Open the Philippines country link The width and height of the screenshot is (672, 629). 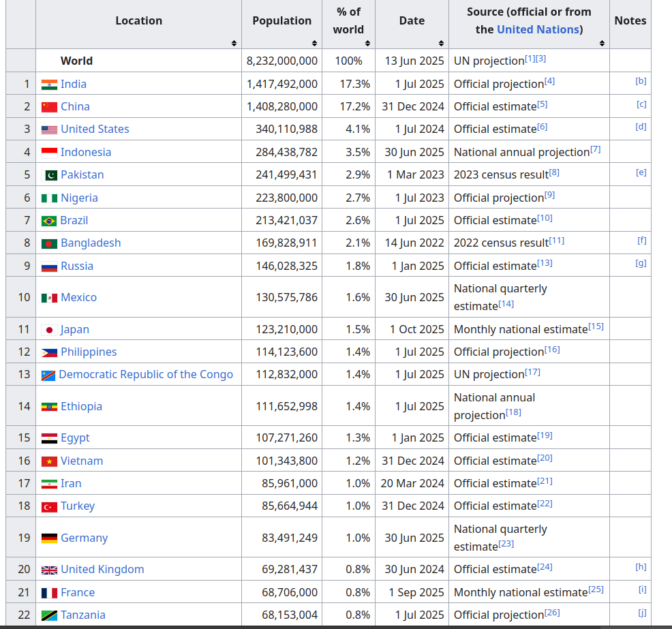click(89, 352)
